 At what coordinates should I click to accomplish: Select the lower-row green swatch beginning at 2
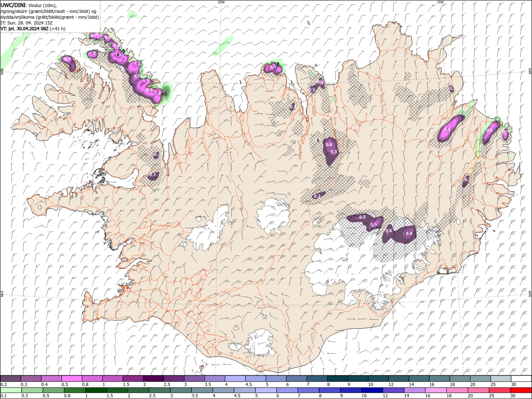coord(138,390)
